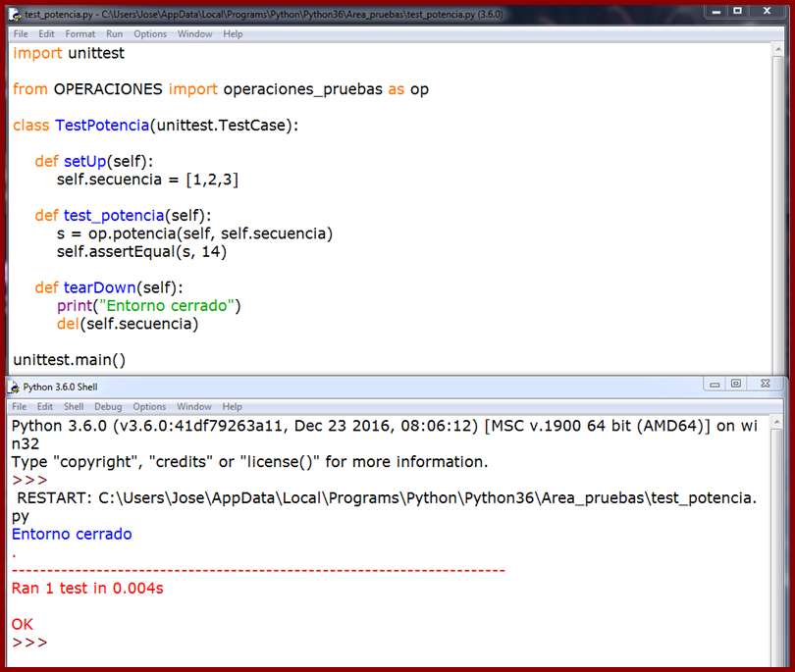Maximize the Python 3.6.0 Shell window
This screenshot has width=795, height=672.
click(736, 383)
